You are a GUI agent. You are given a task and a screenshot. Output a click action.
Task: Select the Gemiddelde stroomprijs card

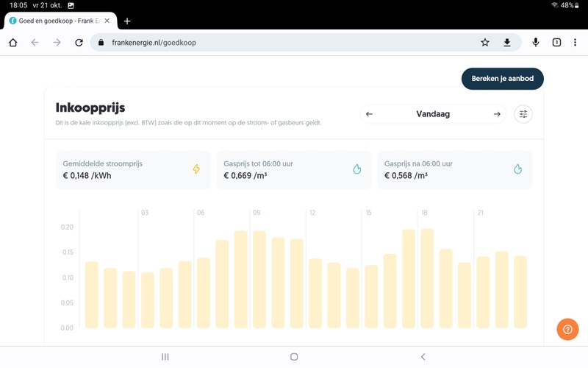pos(133,170)
